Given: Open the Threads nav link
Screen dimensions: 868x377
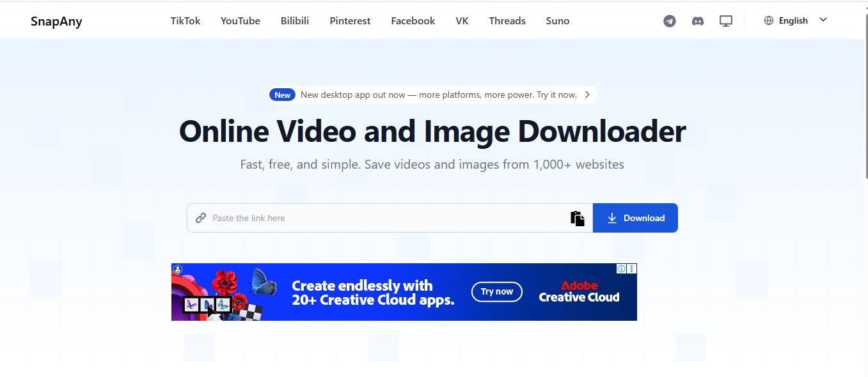Looking at the screenshot, I should (507, 20).
